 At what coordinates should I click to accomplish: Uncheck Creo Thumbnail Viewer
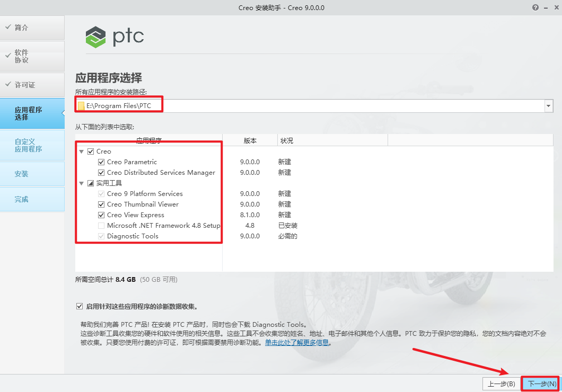point(101,204)
